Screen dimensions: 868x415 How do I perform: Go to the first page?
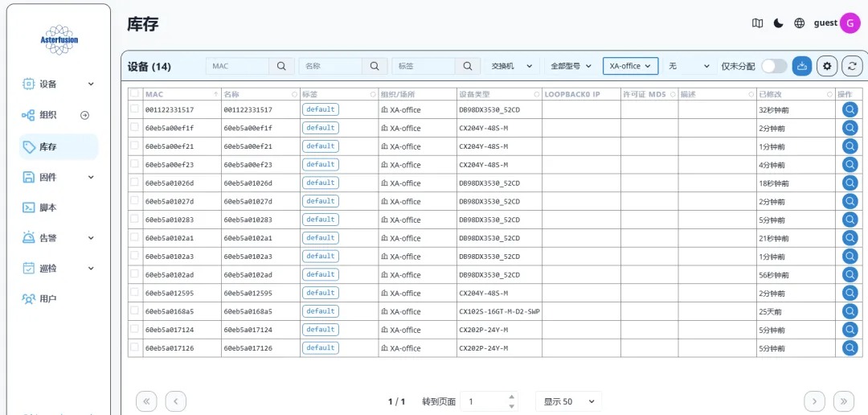coord(146,401)
